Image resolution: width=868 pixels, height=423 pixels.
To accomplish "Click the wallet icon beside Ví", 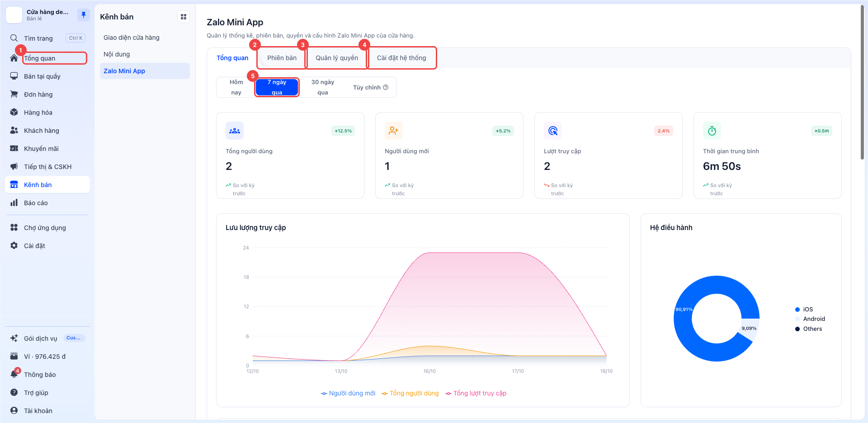I will point(14,356).
